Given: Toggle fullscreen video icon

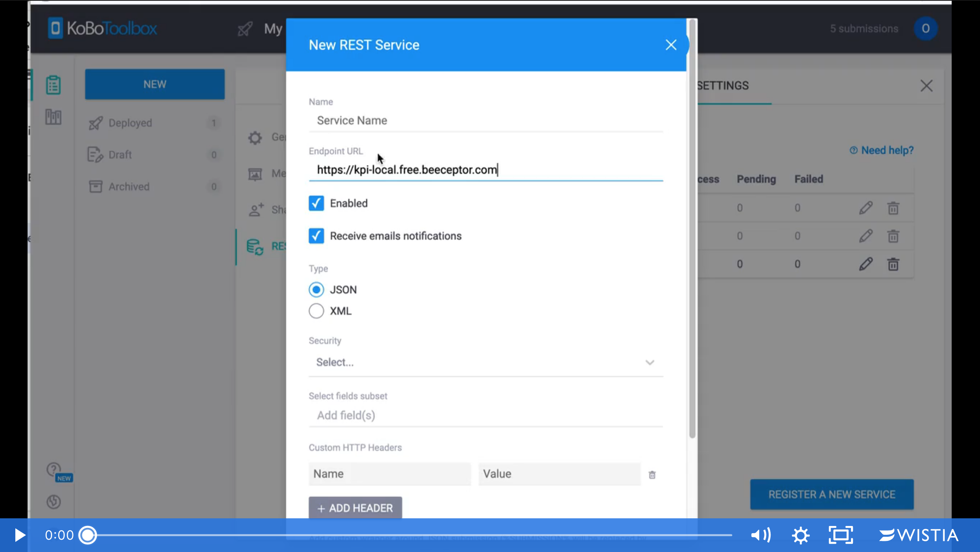Looking at the screenshot, I should click(841, 535).
